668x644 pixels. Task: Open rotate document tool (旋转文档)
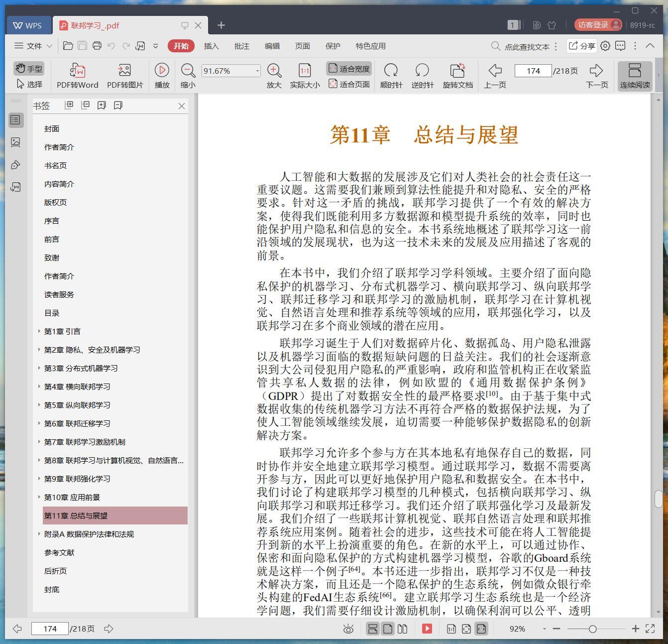click(457, 76)
